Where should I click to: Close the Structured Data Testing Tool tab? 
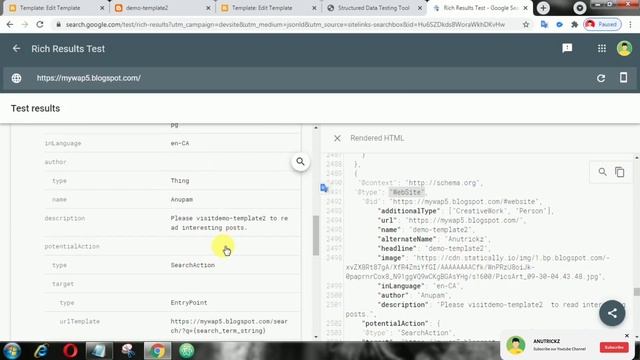pyautogui.click(x=420, y=8)
